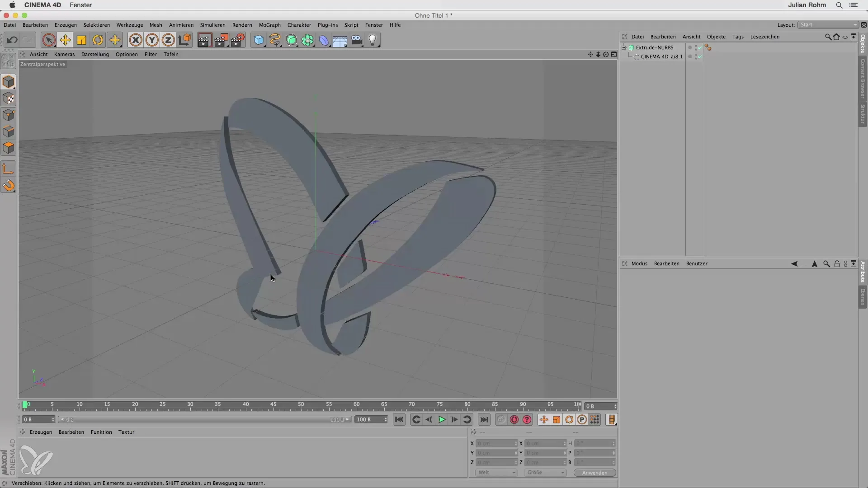Screen dimensions: 868x488
Task: Open the Array modeling objects icon
Action: (308, 40)
